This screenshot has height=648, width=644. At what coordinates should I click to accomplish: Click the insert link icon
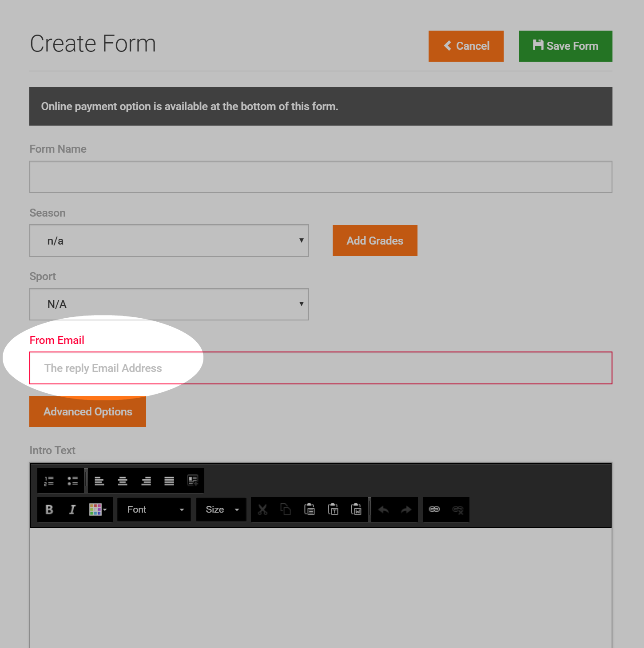click(x=434, y=510)
